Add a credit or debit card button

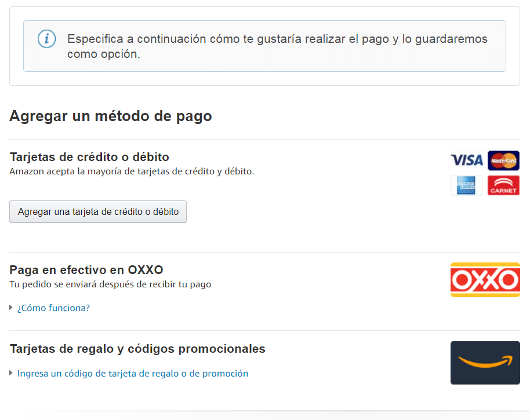(x=98, y=211)
